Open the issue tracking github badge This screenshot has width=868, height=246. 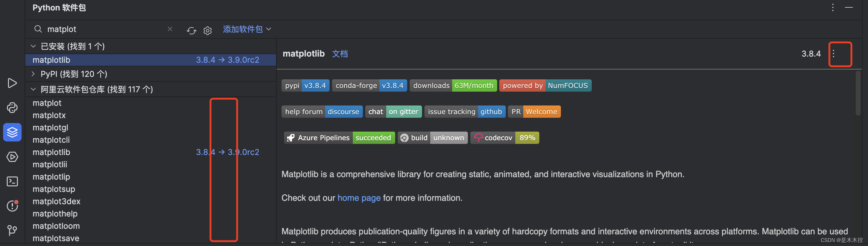(x=465, y=112)
